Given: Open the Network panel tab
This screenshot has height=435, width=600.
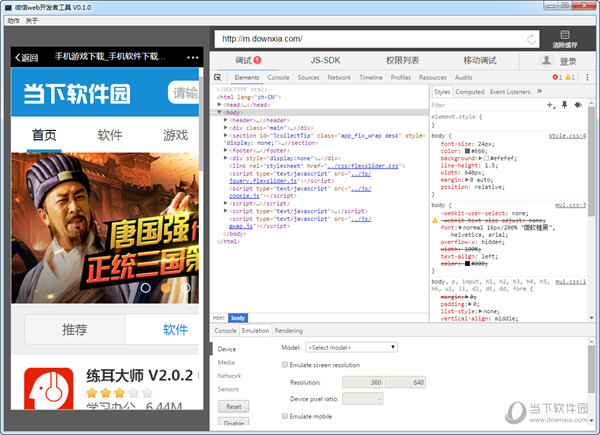Looking at the screenshot, I should coord(339,77).
